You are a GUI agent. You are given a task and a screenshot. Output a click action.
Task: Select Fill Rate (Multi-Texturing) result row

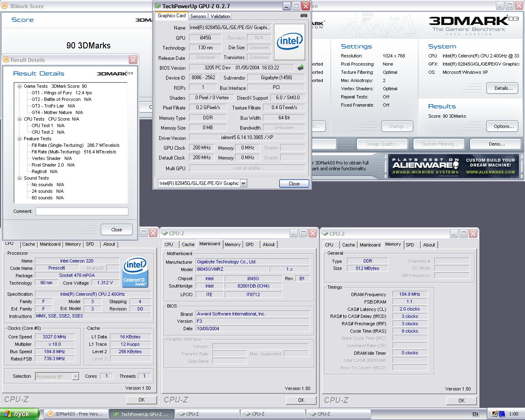tap(74, 152)
